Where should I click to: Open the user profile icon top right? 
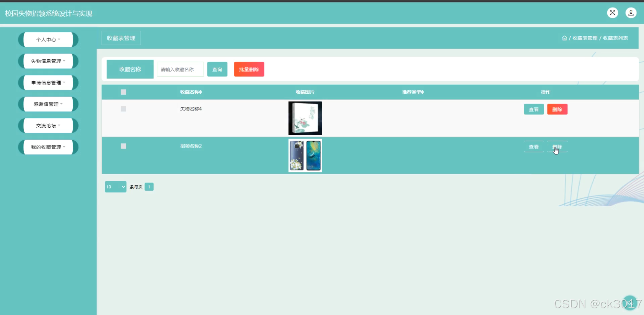[x=632, y=13]
